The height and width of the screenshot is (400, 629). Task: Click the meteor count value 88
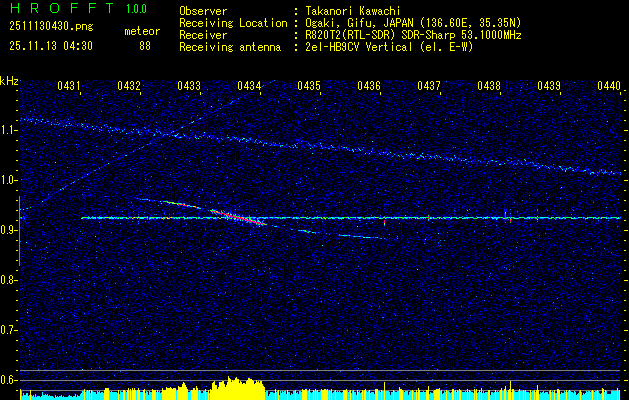tap(145, 45)
